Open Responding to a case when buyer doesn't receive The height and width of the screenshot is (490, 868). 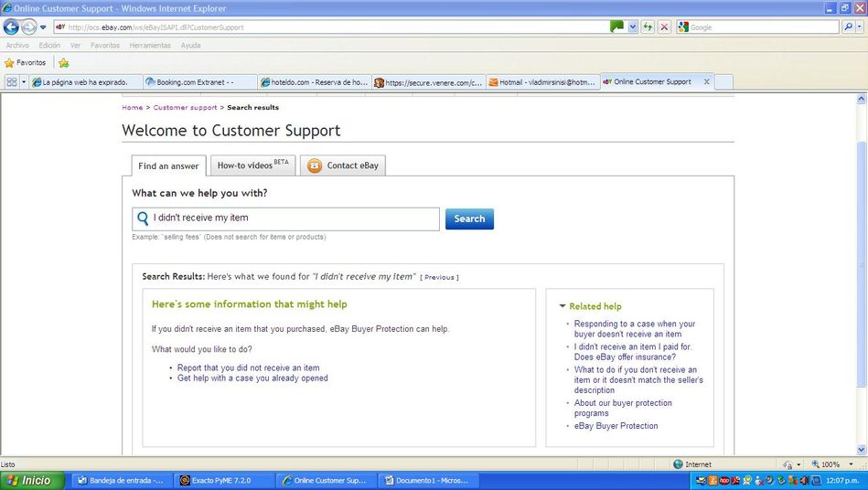(x=635, y=328)
